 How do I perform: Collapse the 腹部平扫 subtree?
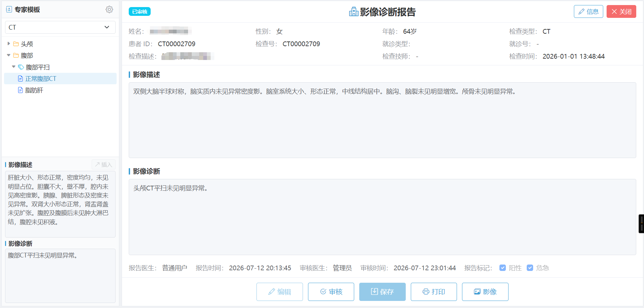click(x=14, y=67)
